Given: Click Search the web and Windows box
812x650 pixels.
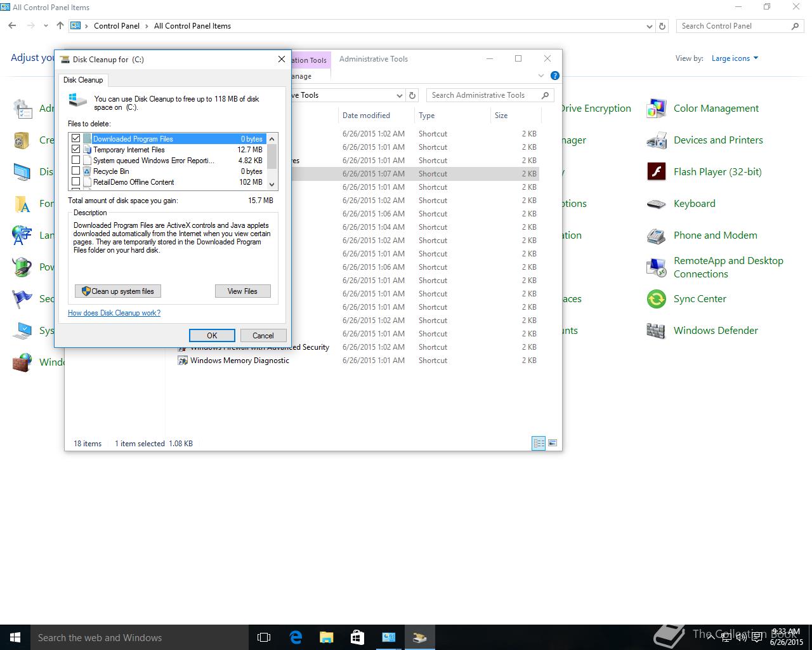Looking at the screenshot, I should [140, 637].
